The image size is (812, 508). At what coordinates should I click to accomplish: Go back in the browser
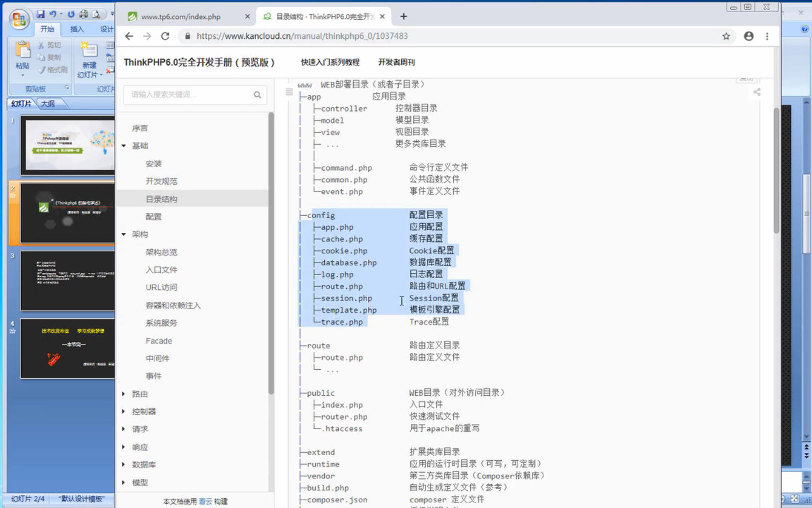pos(129,36)
